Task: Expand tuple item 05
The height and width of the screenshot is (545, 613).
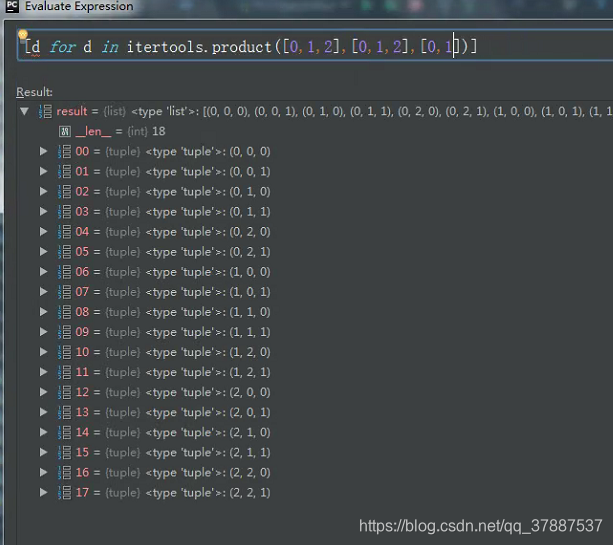Action: 43,251
